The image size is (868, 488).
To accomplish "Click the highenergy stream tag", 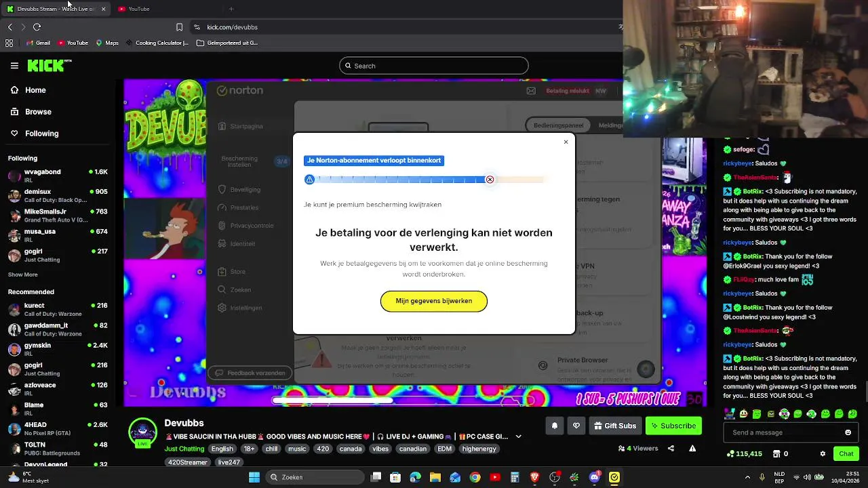I will pos(479,449).
